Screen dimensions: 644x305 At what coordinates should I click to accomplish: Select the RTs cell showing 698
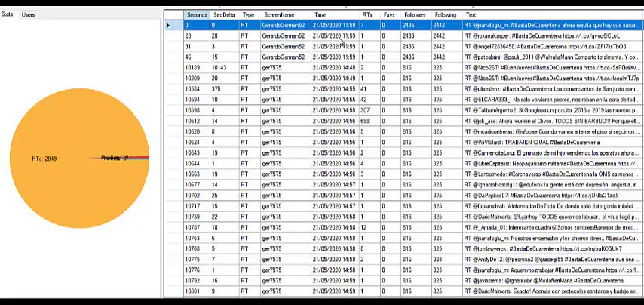(370, 122)
